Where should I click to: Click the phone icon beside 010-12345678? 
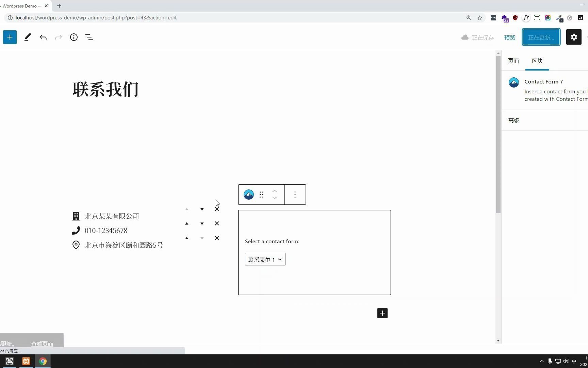pyautogui.click(x=76, y=231)
